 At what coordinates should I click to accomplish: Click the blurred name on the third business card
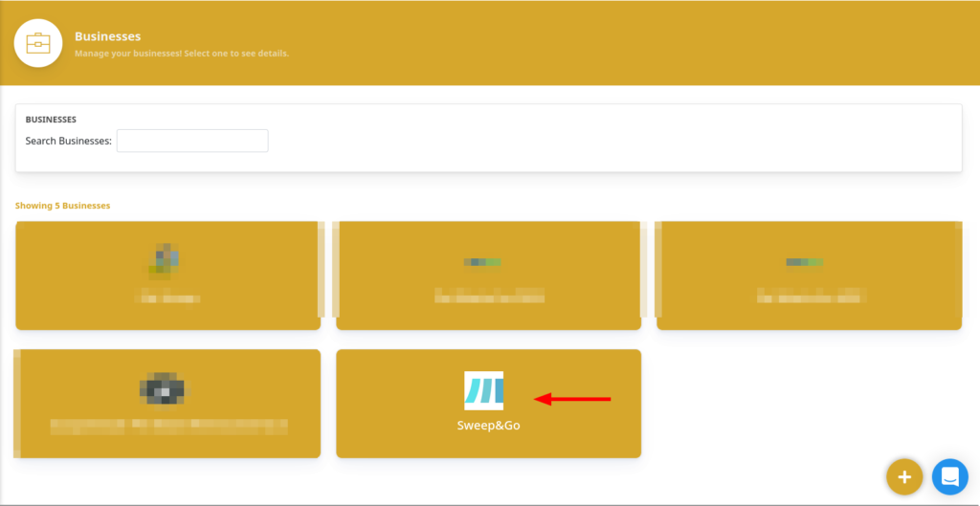tap(810, 296)
